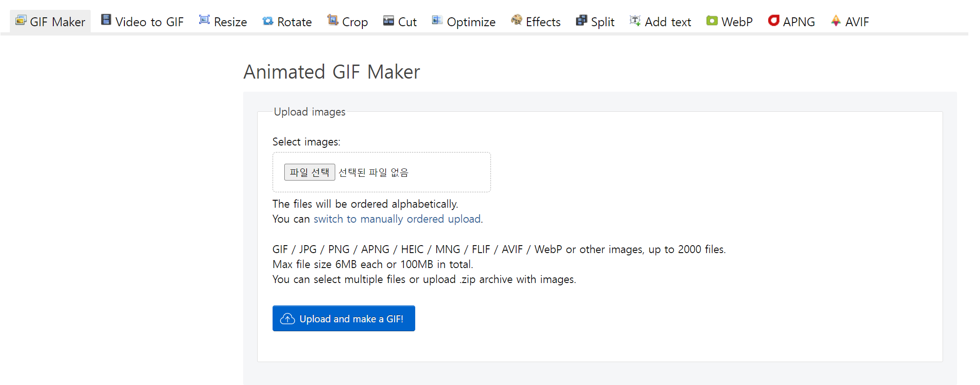Image resolution: width=980 pixels, height=385 pixels.
Task: Click the Add text icon
Action: coord(635,20)
